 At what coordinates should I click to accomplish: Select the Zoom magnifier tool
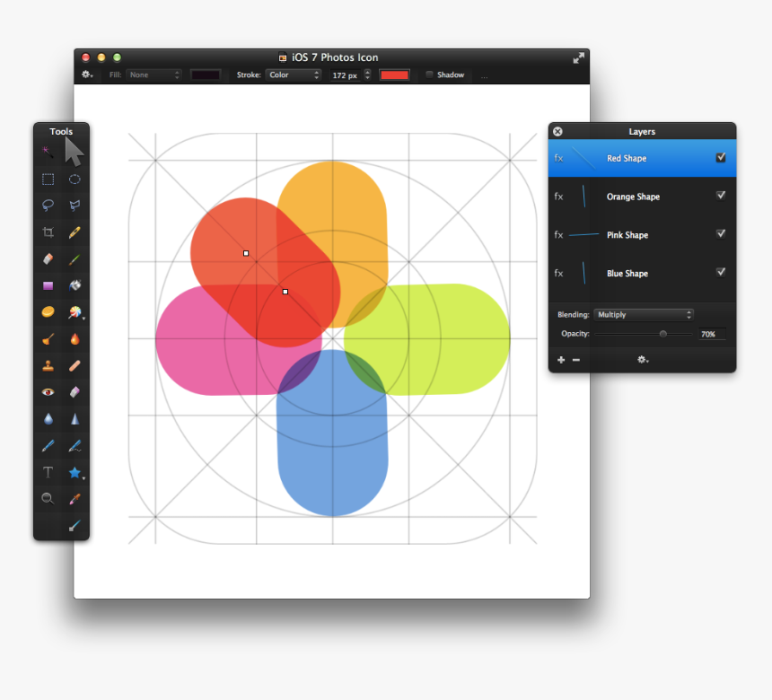(x=48, y=499)
